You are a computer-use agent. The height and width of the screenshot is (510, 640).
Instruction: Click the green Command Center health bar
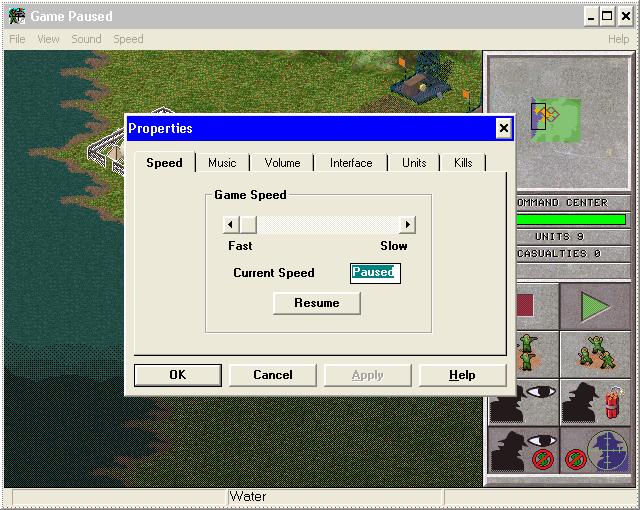coord(571,220)
